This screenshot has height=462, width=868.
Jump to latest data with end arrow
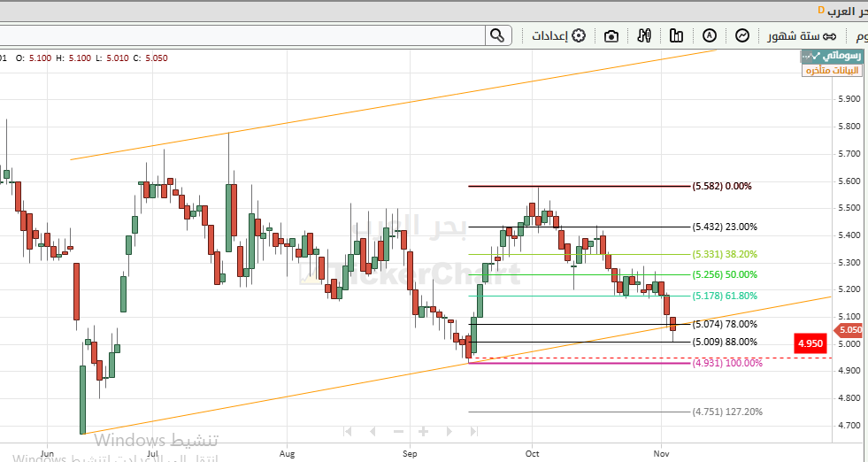474,431
